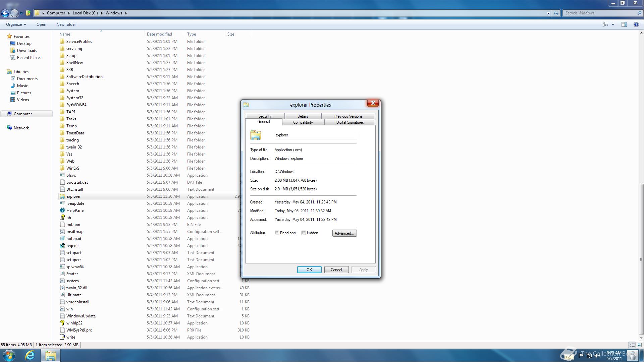The width and height of the screenshot is (644, 362).
Task: Enable the Hidden attribute checkbox
Action: (304, 233)
